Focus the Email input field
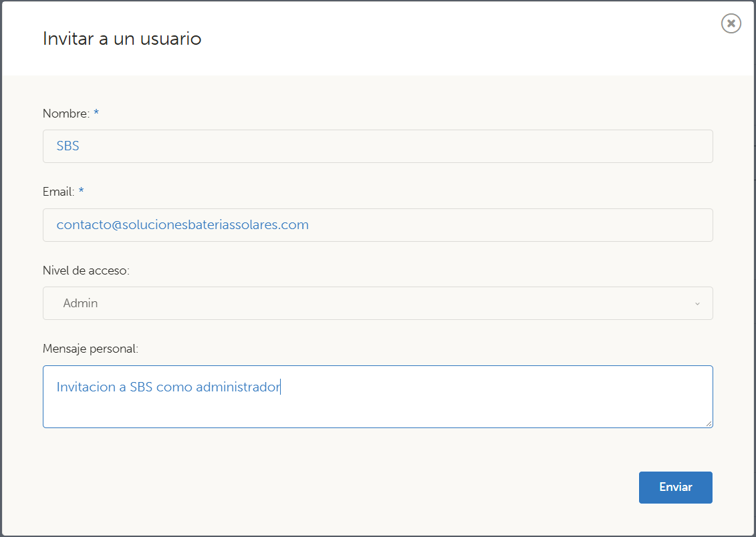 (x=378, y=225)
